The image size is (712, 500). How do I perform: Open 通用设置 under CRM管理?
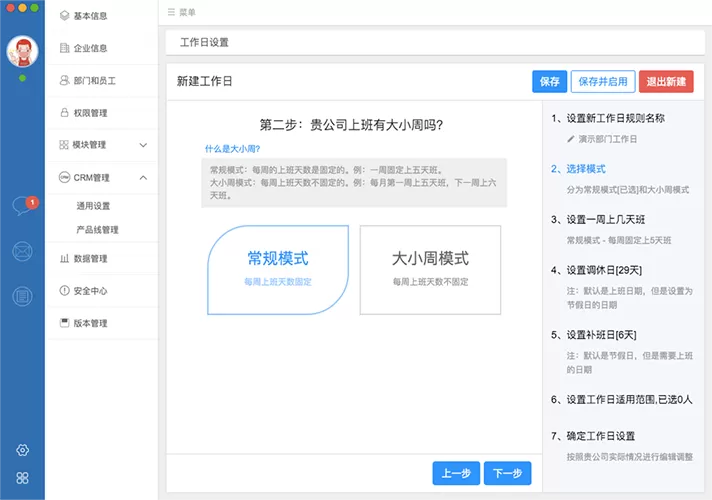tap(93, 206)
